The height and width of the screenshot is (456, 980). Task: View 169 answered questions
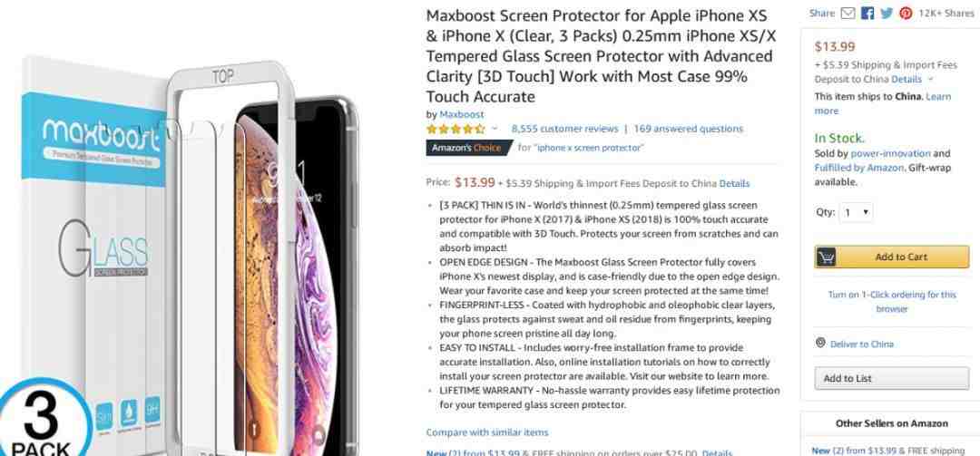point(688,129)
